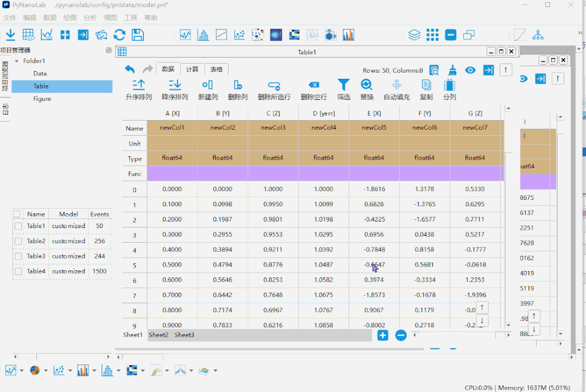Viewport: 586px width, 392px height.
Task: Open the histogram icon in top toolbar
Action: [203, 35]
